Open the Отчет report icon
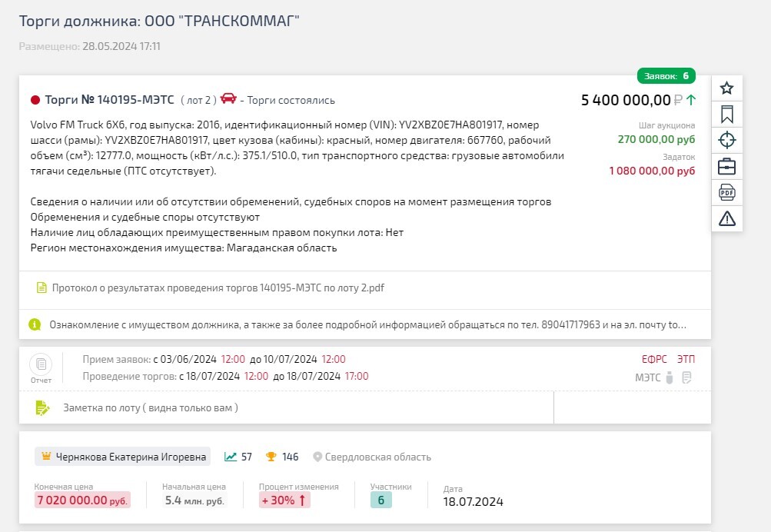The image size is (771, 532). tap(41, 369)
